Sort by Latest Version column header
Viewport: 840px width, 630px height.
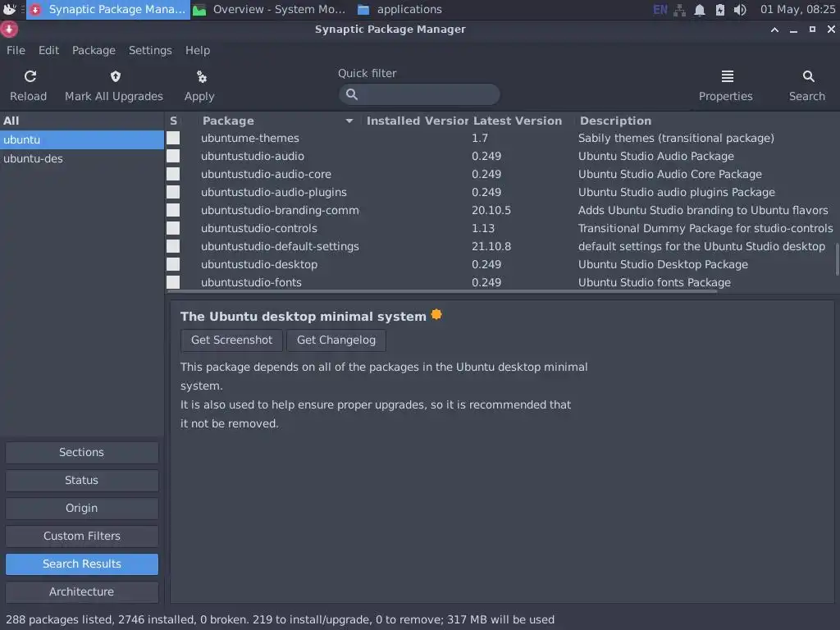coord(518,121)
